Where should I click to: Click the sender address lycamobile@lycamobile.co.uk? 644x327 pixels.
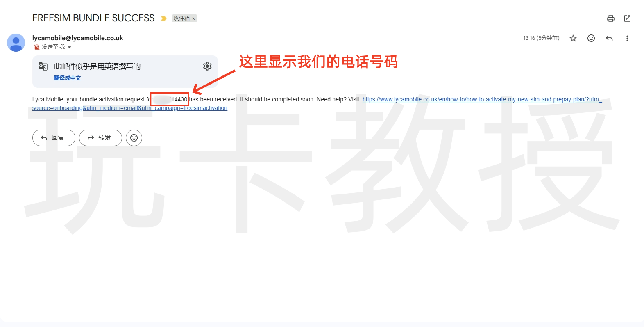(x=77, y=38)
